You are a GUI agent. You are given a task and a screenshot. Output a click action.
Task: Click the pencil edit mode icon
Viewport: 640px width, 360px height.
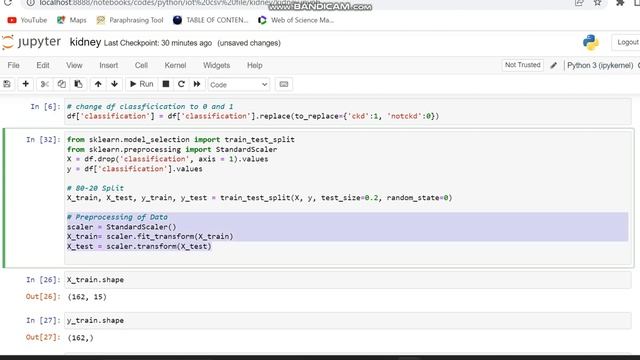point(553,65)
